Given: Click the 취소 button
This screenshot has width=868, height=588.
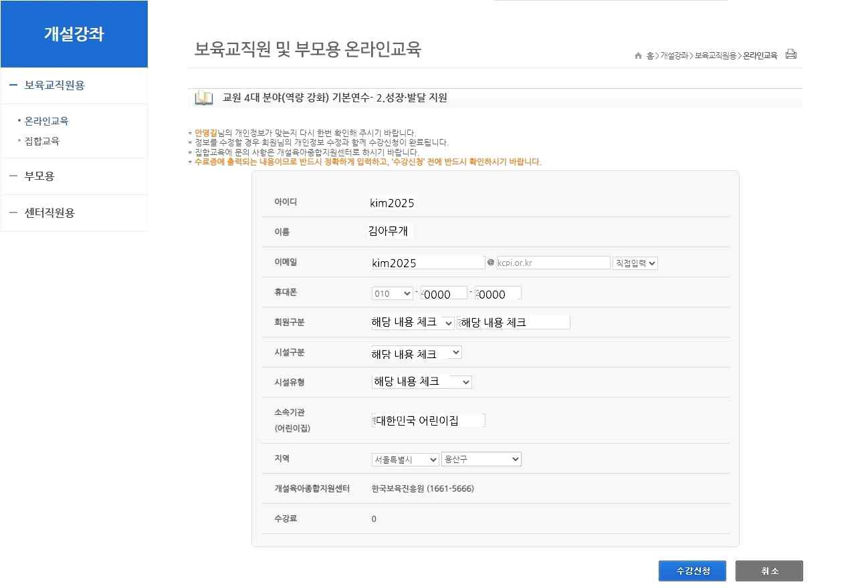Looking at the screenshot, I should [x=769, y=571].
